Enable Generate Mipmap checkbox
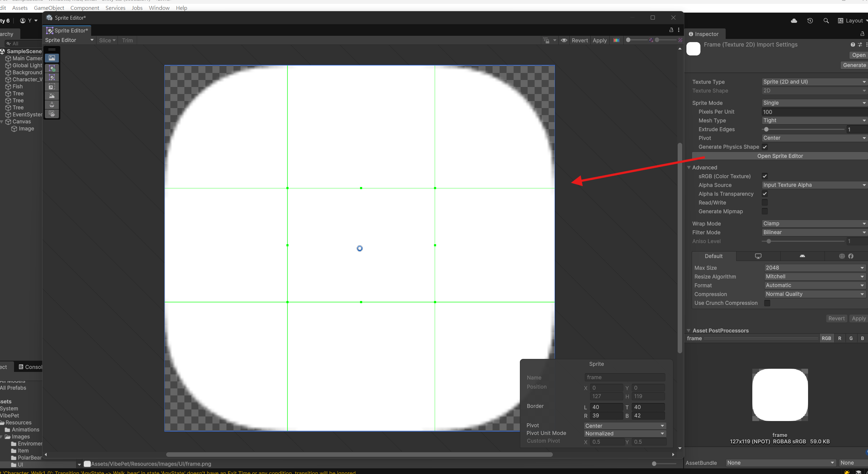Viewport: 868px width, 474px height. coord(765,212)
